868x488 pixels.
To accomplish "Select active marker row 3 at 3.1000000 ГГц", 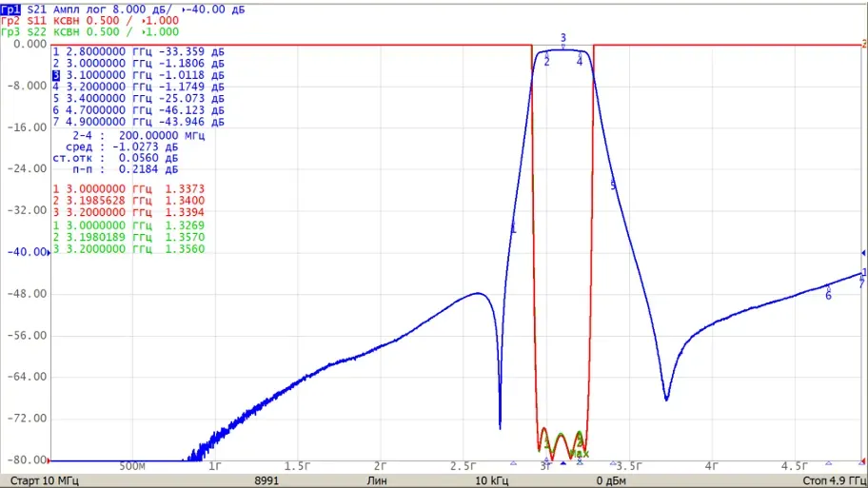I will click(x=138, y=75).
